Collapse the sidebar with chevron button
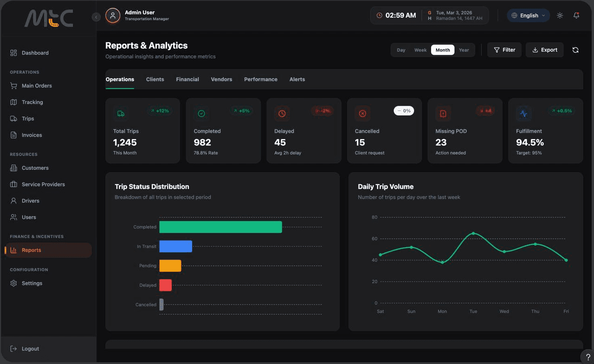 coord(96,17)
